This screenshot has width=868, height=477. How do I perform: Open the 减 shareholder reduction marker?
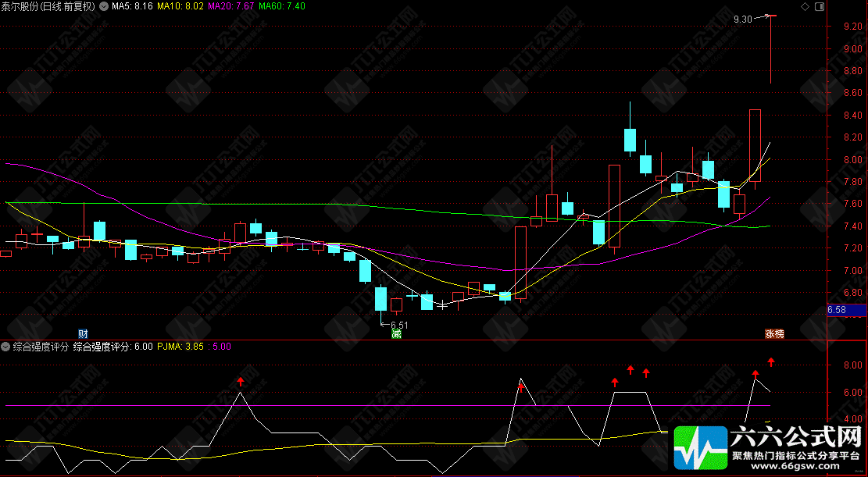point(396,333)
